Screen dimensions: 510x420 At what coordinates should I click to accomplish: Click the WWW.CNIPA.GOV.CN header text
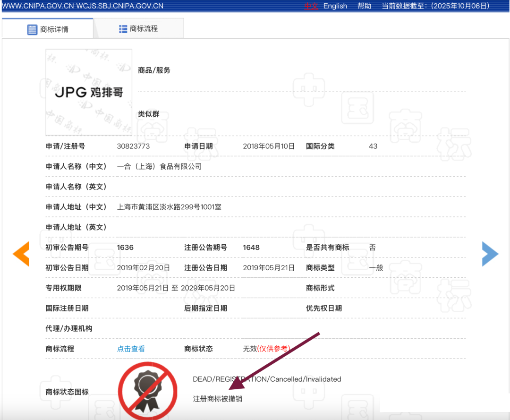pos(38,6)
